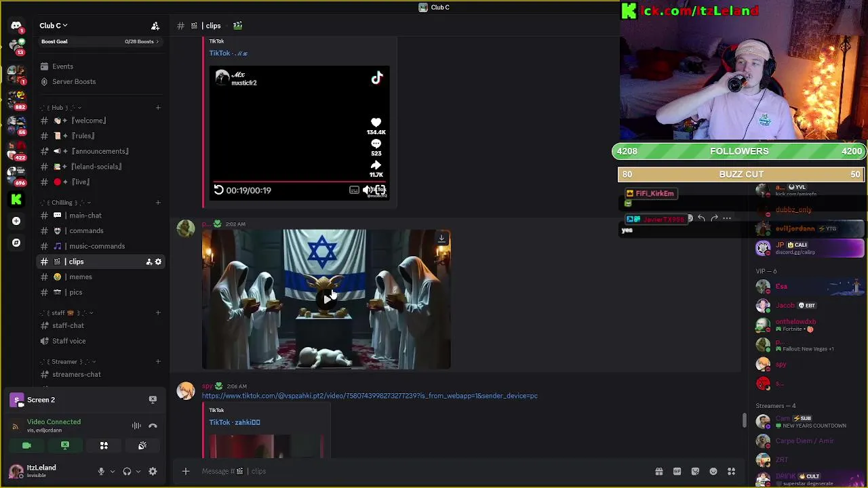This screenshot has width=868, height=488.
Task: Open the GIF picker
Action: point(677,472)
